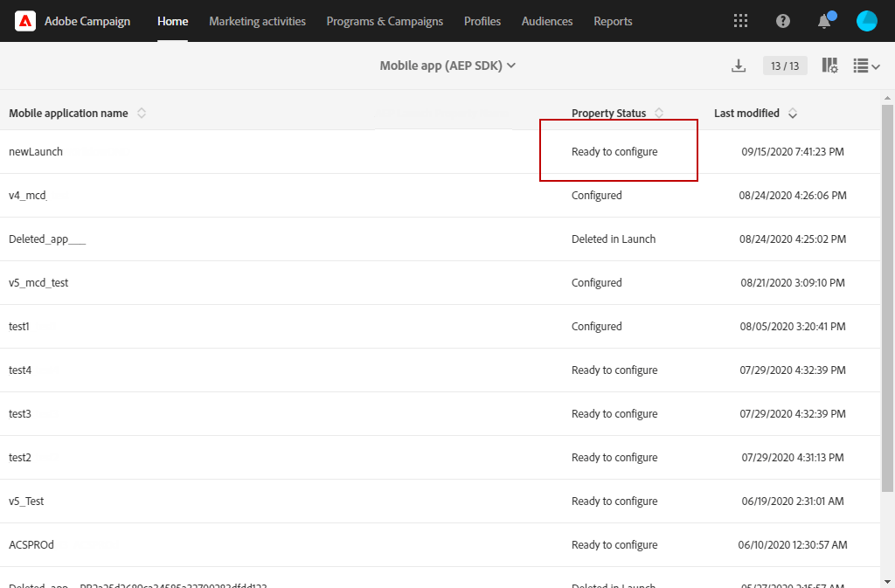Open the Deleted_app___ application
This screenshot has width=895, height=588.
point(45,239)
